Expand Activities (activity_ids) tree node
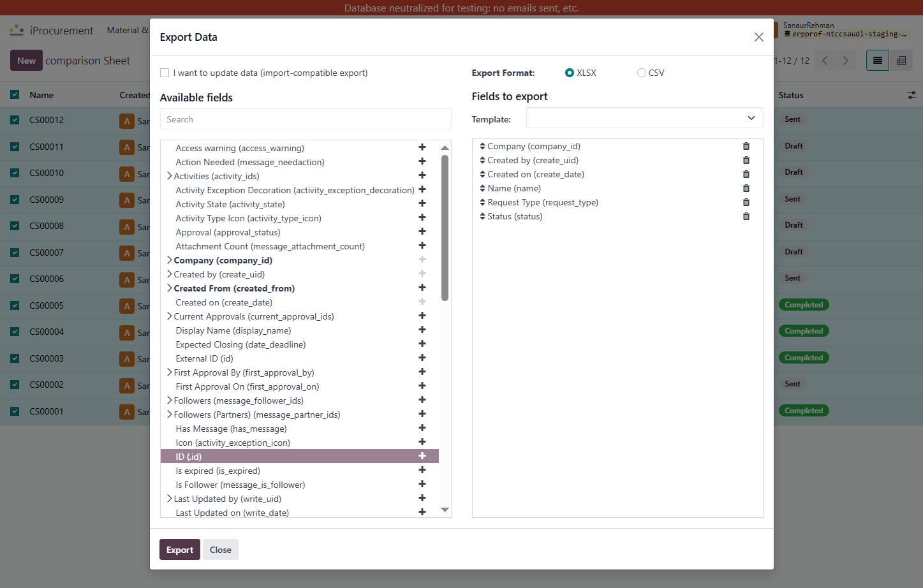The width and height of the screenshot is (923, 588). [x=169, y=176]
